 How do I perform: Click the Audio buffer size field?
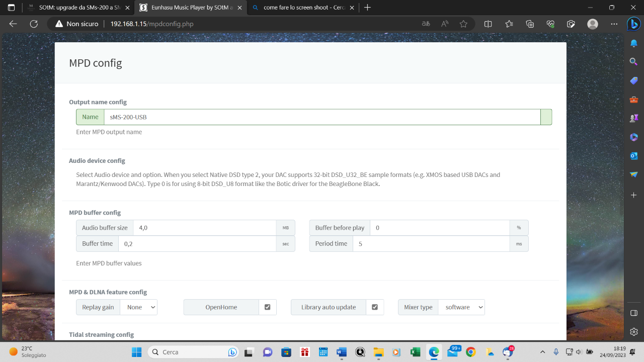[204, 228]
